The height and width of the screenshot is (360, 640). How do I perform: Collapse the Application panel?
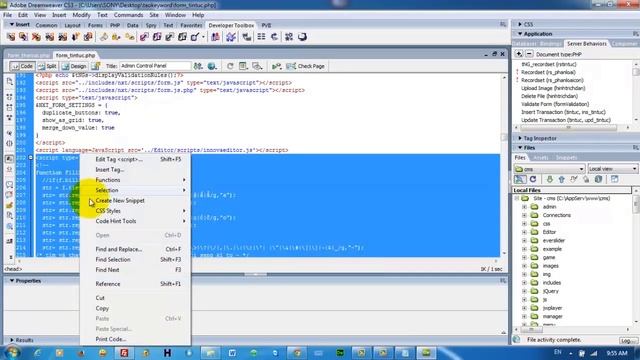pos(520,34)
